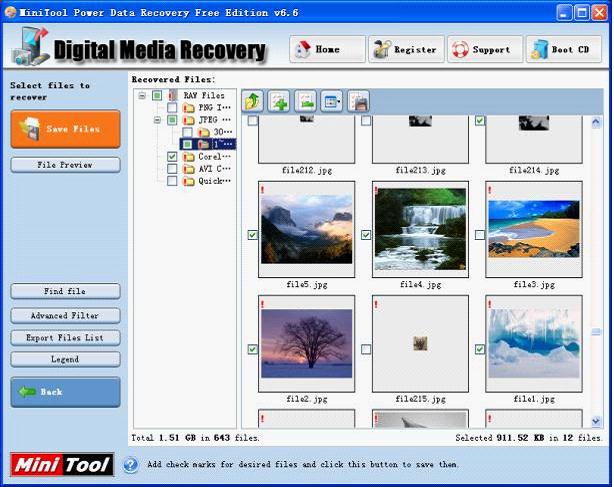Viewport: 614px width, 487px height.
Task: Open the Find file dialog
Action: (x=65, y=291)
